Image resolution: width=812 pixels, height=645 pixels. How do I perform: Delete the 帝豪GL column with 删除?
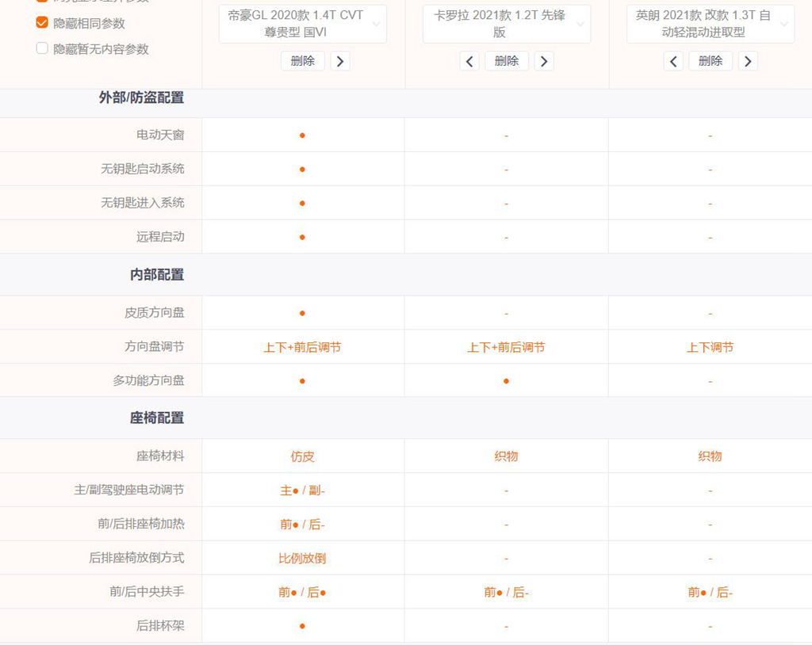coord(302,61)
